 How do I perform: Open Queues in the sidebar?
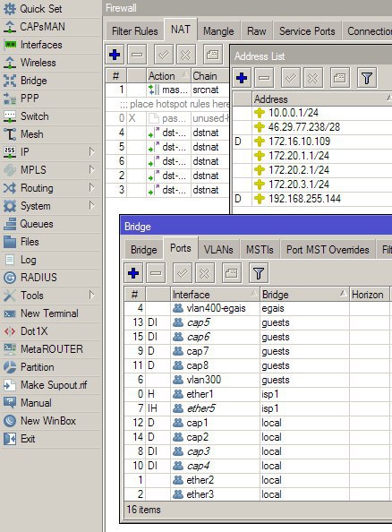point(51,224)
